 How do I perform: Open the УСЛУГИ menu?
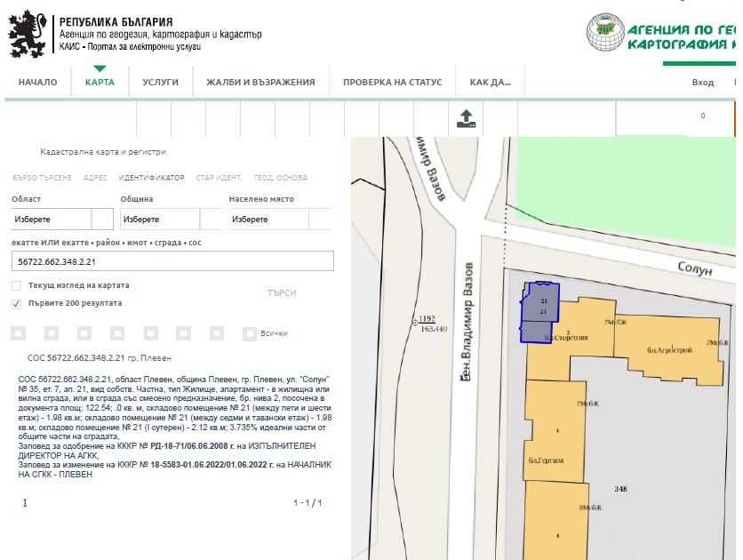point(161,83)
